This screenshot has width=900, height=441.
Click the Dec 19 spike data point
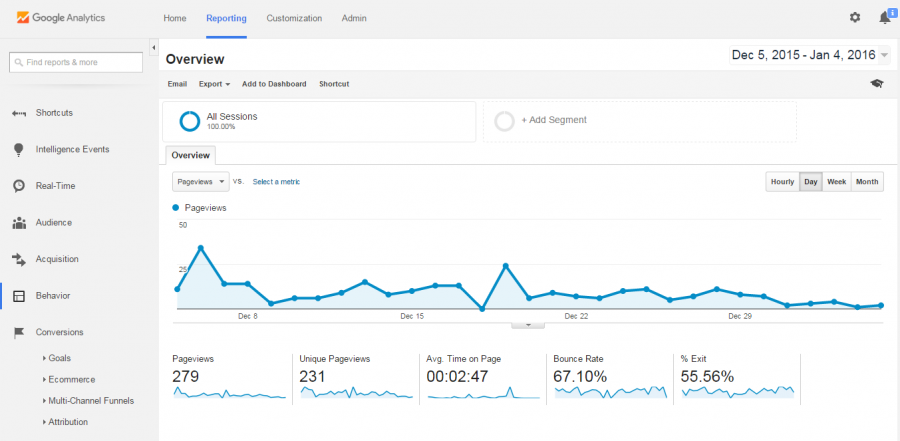506,266
